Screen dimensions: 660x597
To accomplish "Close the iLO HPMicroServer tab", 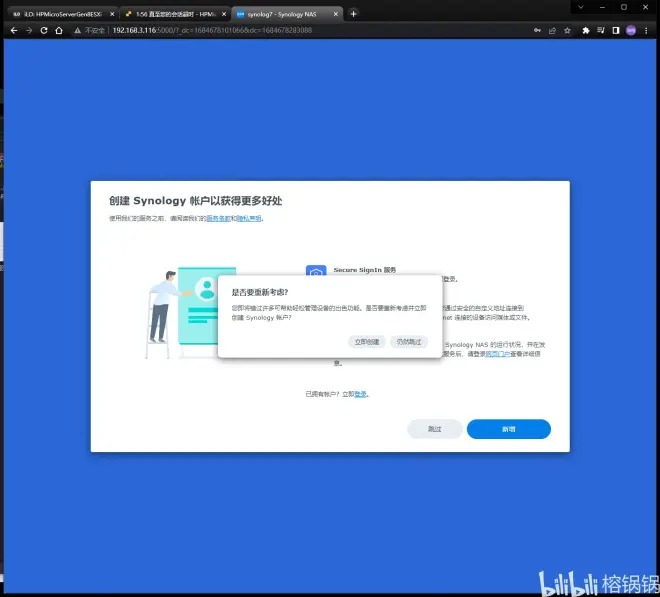I will tap(112, 14).
